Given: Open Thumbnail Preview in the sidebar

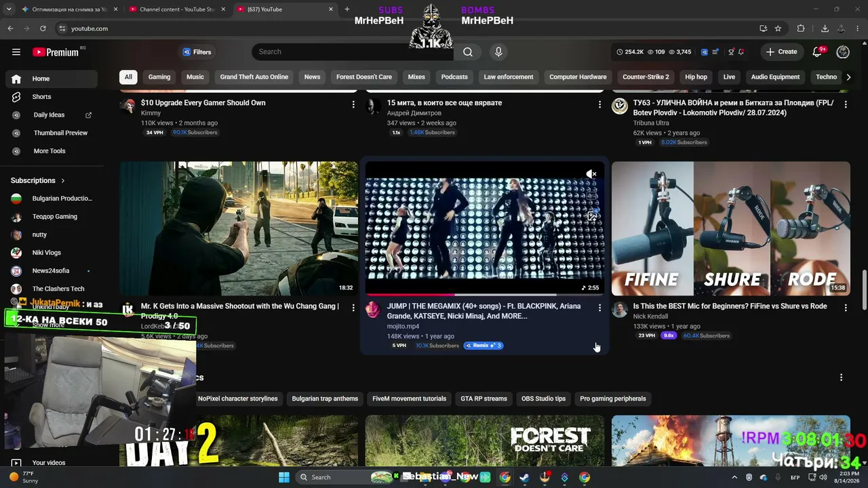Looking at the screenshot, I should (52, 133).
